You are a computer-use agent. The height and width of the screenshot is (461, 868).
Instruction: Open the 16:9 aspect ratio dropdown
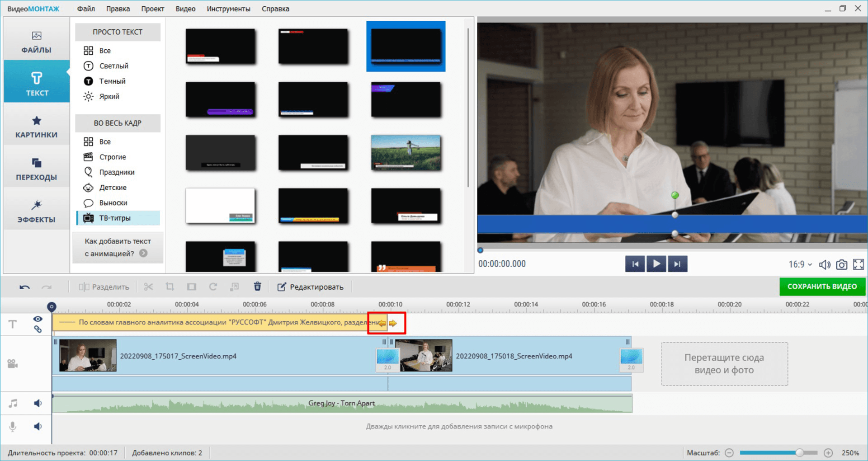pyautogui.click(x=800, y=264)
